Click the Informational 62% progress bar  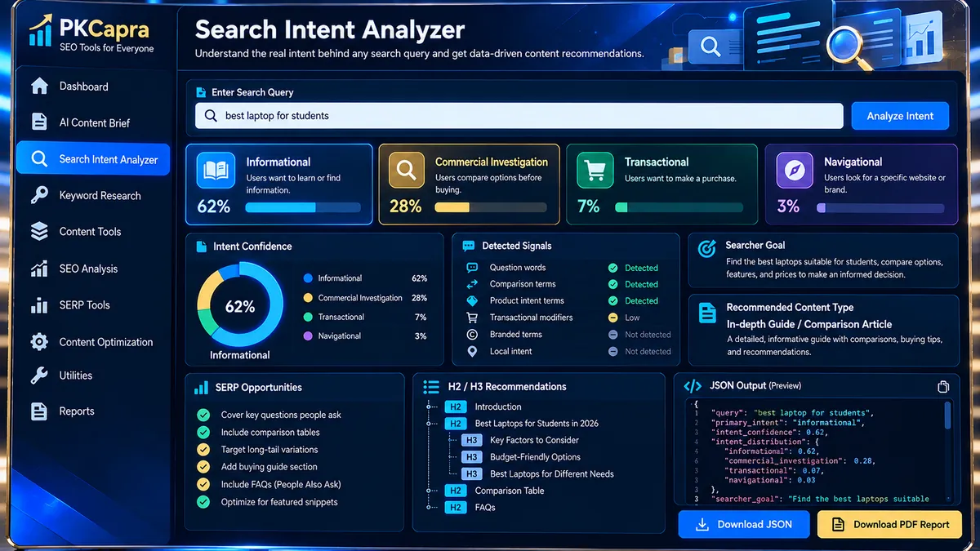[x=303, y=208]
